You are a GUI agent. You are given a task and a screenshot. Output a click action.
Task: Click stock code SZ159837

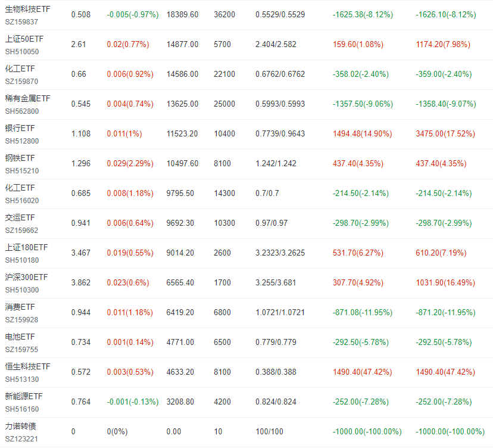click(x=21, y=22)
